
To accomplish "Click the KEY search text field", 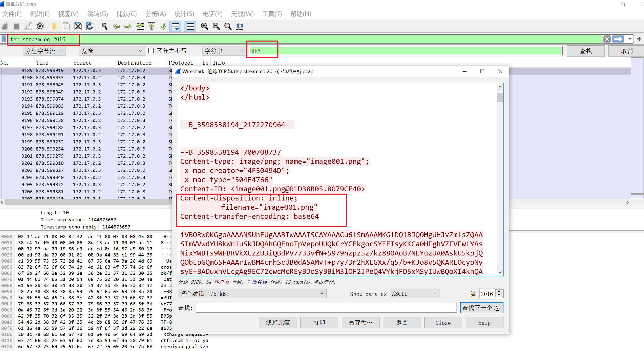I will [406, 51].
